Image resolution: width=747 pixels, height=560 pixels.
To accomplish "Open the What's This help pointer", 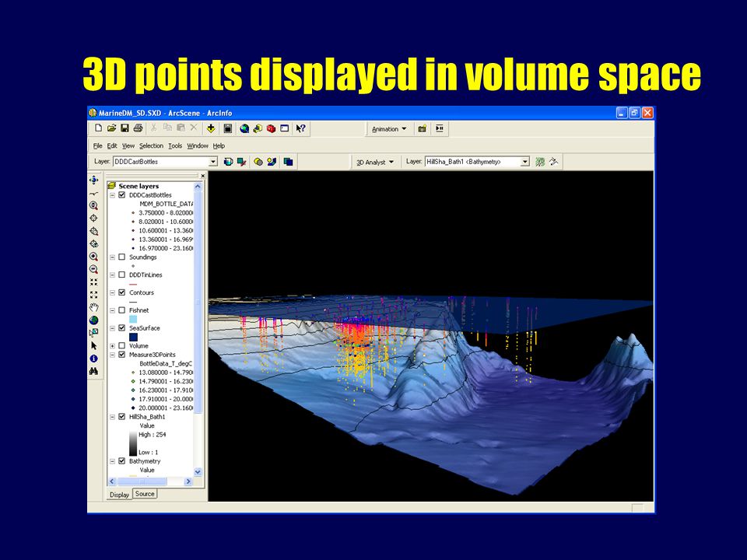I will click(300, 128).
